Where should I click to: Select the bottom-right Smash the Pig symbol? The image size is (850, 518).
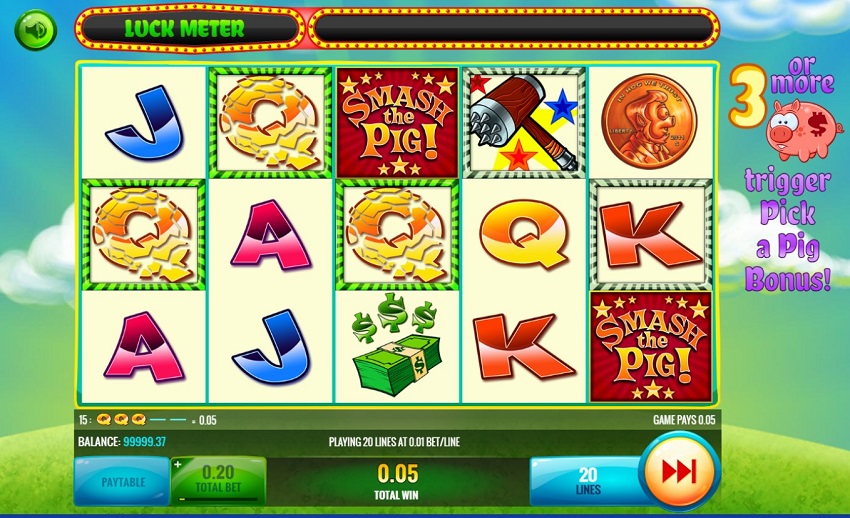coord(651,347)
